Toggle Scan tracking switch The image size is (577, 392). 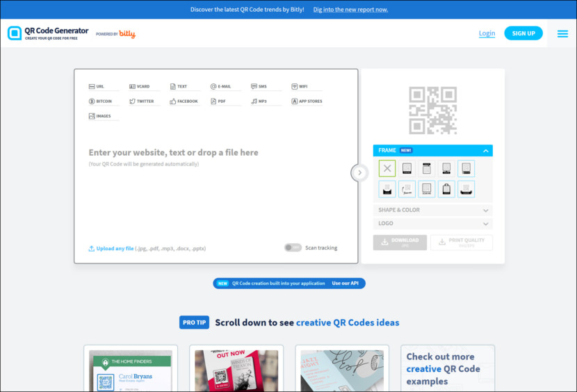[x=293, y=247]
